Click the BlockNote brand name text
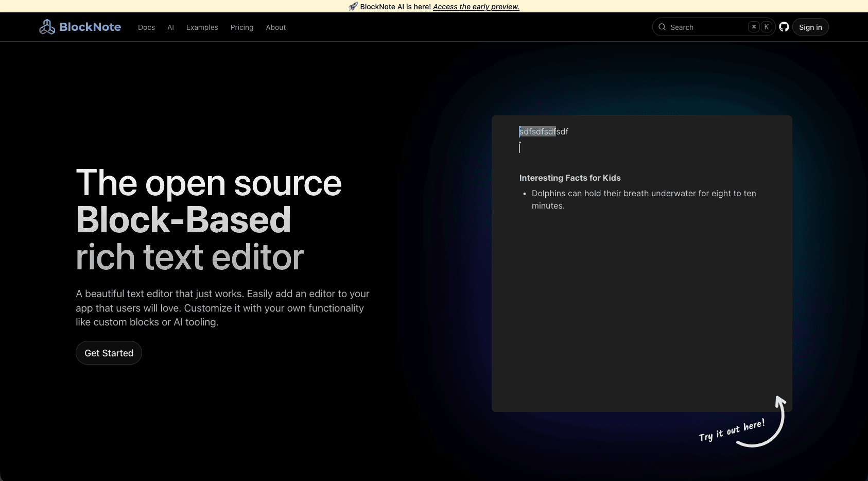Screen dimensions: 868x481 (90, 27)
